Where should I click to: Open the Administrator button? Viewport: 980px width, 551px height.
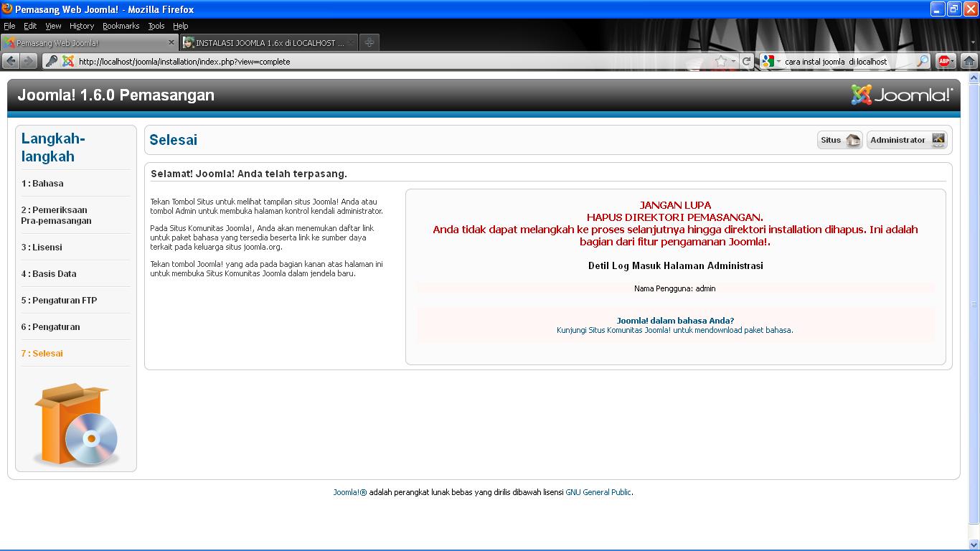[907, 140]
